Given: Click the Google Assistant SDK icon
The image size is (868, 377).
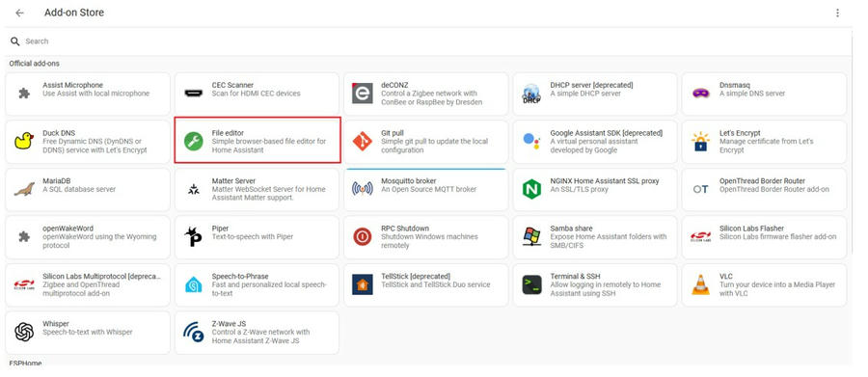Looking at the screenshot, I should tap(531, 141).
